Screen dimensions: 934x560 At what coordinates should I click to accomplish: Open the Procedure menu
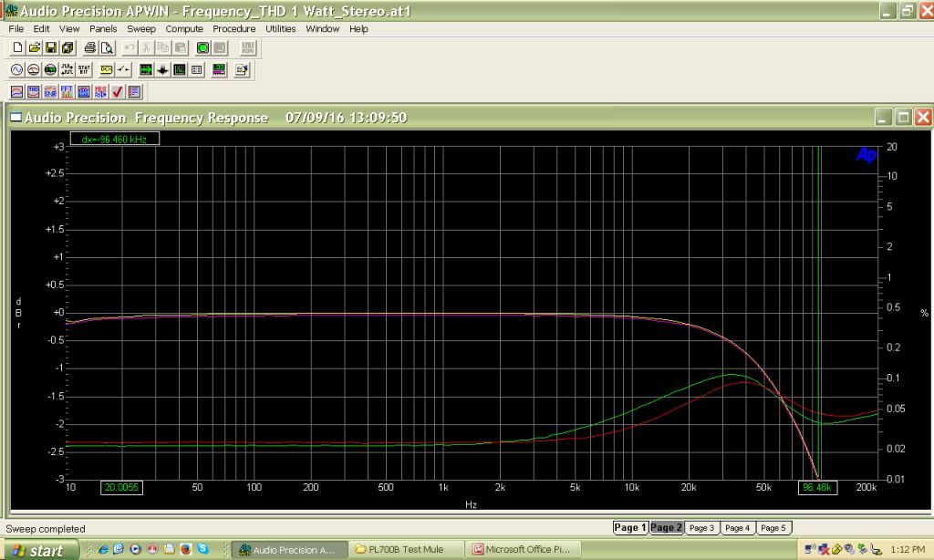pyautogui.click(x=234, y=28)
